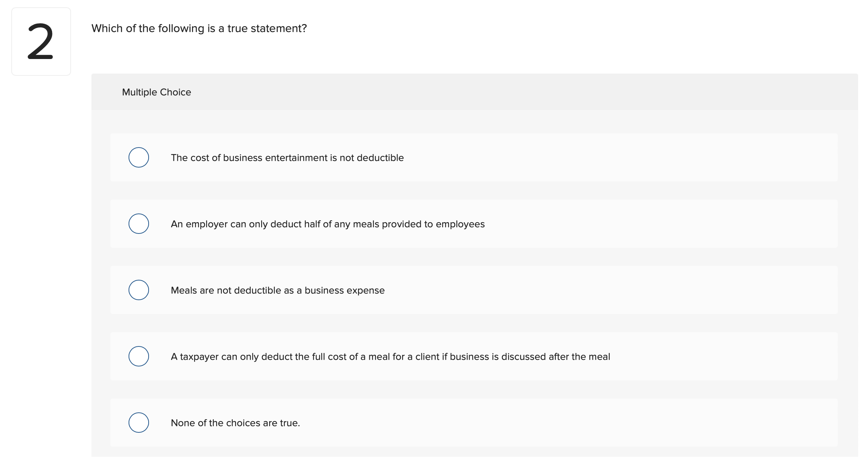This screenshot has width=868, height=467.
Task: Choose radio button for employer deducting half of meals
Action: 139,224
